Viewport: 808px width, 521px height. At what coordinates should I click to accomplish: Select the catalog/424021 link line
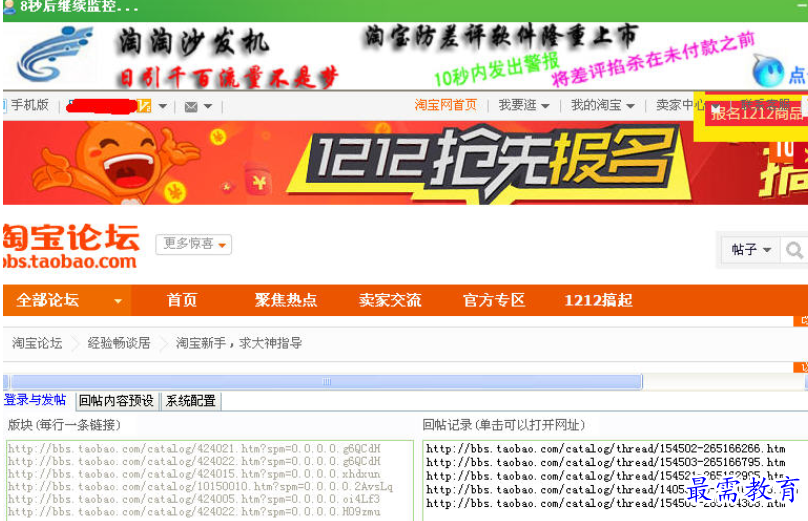coord(194,449)
